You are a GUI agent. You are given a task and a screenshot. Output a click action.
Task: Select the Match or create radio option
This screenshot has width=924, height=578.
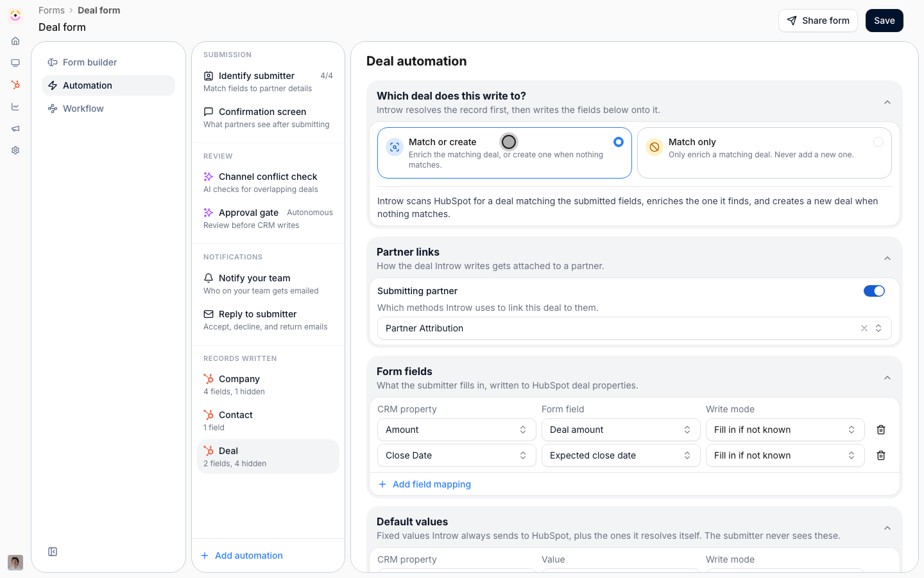click(x=619, y=142)
